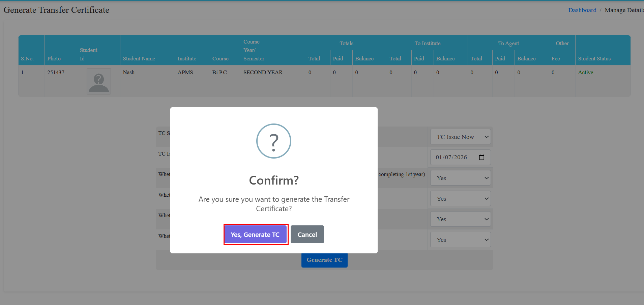Click the question mark icon in dialog

point(273,141)
